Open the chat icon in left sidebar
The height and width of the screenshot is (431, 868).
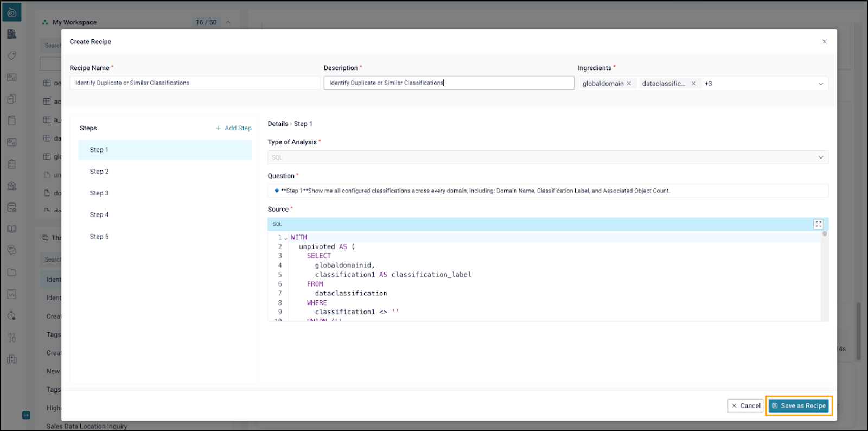click(11, 251)
